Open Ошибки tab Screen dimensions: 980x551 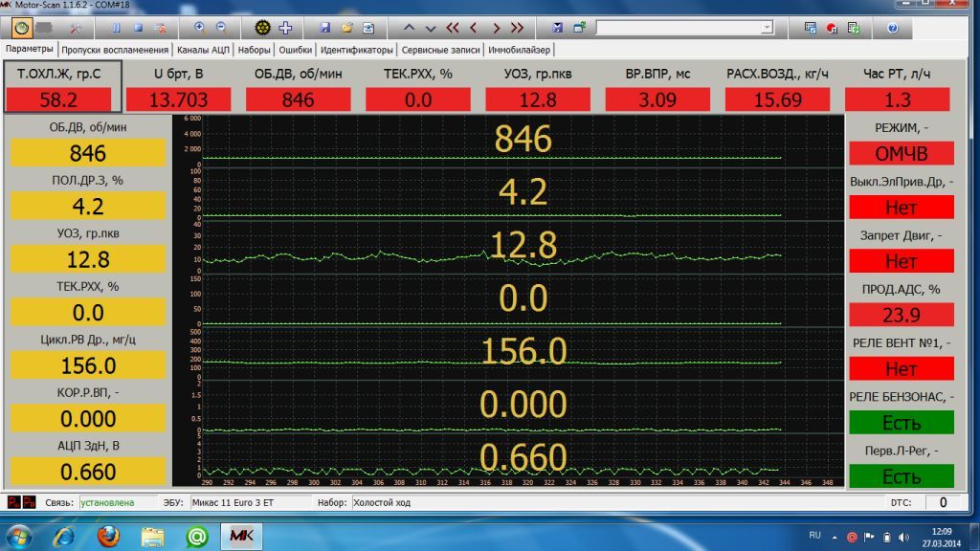(295, 50)
